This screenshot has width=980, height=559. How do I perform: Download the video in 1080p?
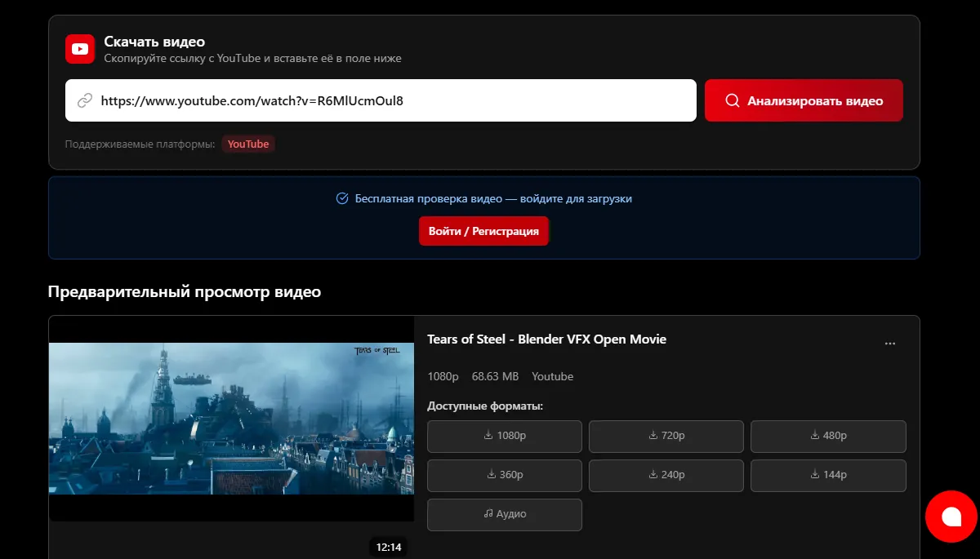[505, 436]
